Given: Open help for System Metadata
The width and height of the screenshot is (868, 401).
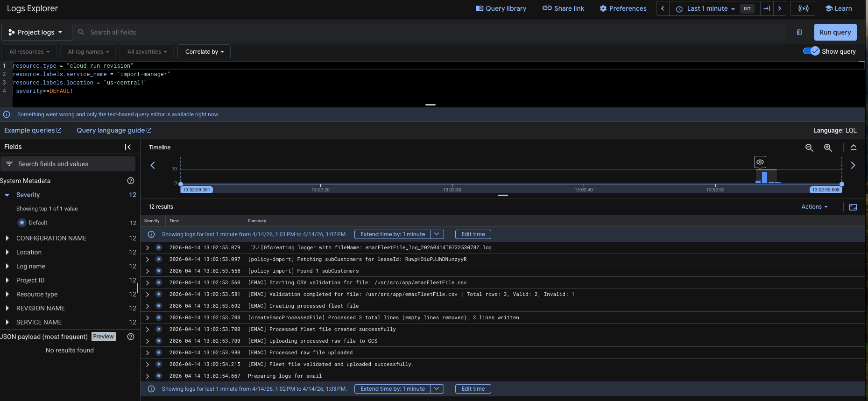Looking at the screenshot, I should pos(131,181).
